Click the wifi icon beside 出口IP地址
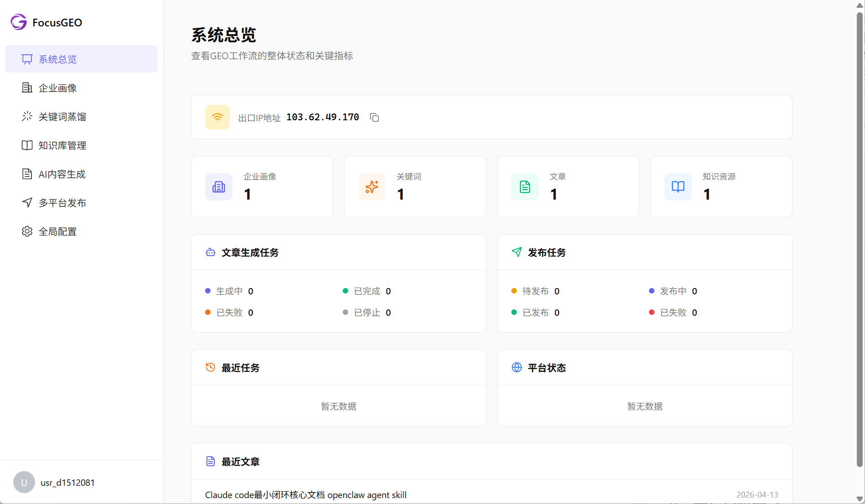The height and width of the screenshot is (504, 865). coord(217,117)
